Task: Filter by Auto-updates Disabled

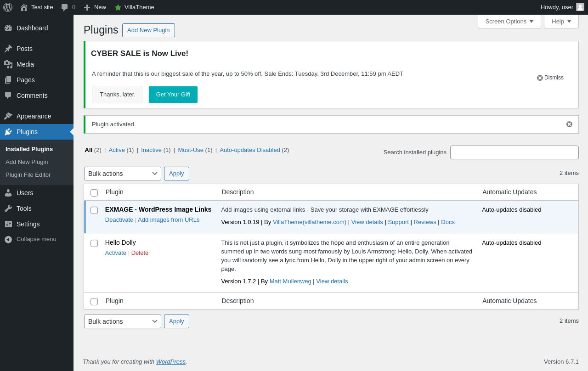Action: click(x=250, y=150)
